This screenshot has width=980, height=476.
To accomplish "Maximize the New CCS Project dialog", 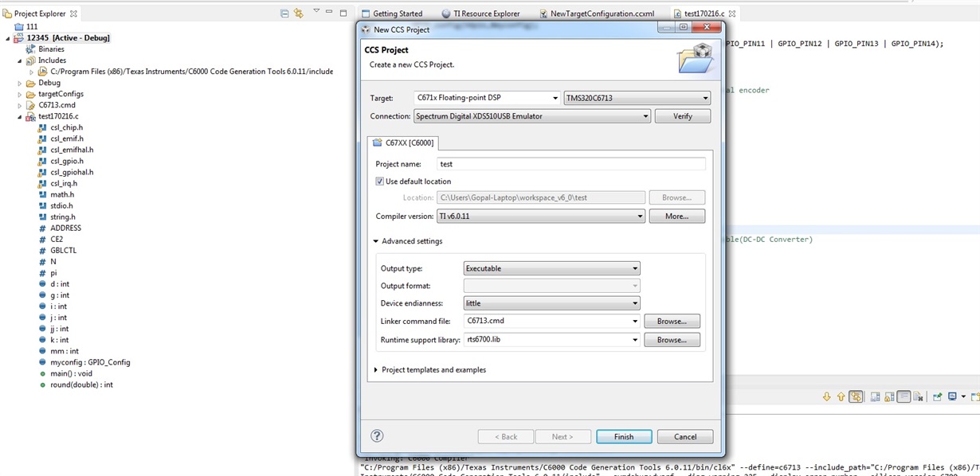I will [684, 27].
